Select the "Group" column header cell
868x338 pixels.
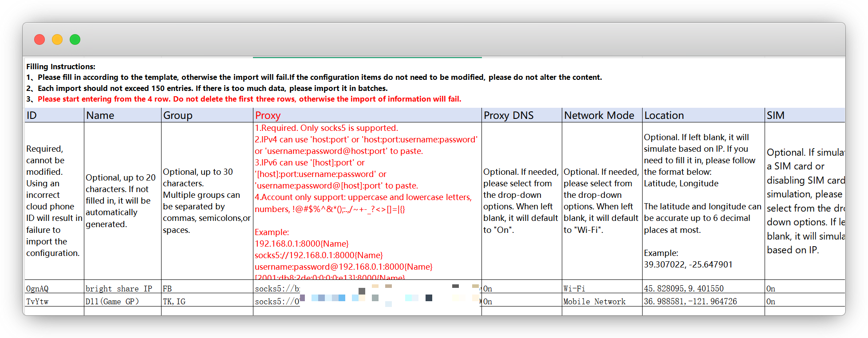(x=207, y=115)
